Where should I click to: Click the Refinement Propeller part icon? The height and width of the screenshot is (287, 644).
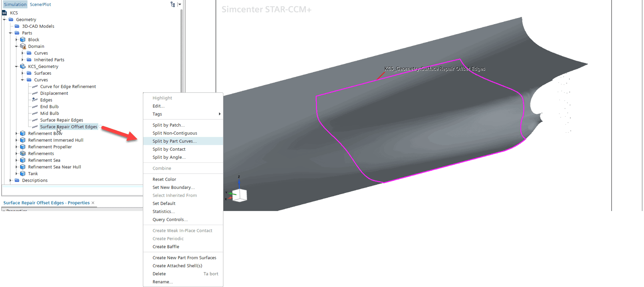[23, 147]
